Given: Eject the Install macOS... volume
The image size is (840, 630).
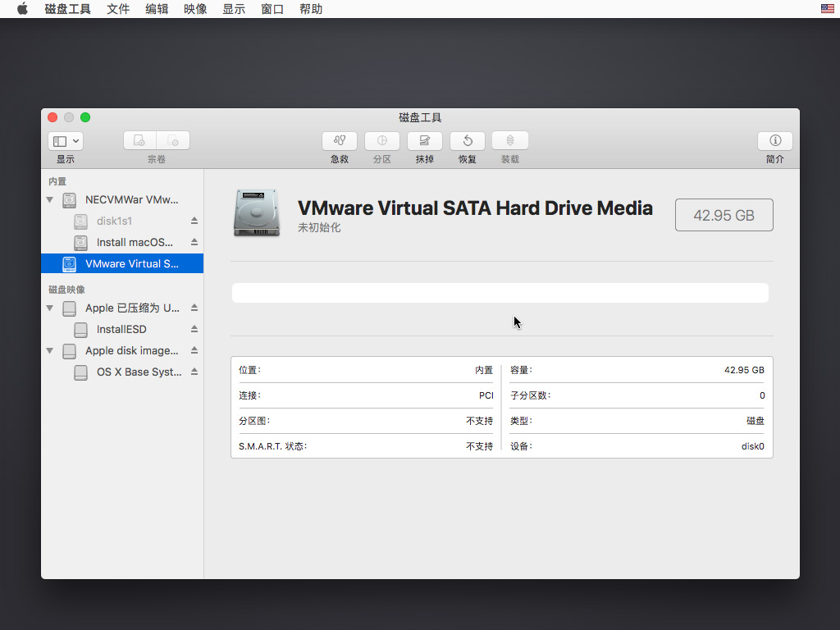Looking at the screenshot, I should [194, 242].
